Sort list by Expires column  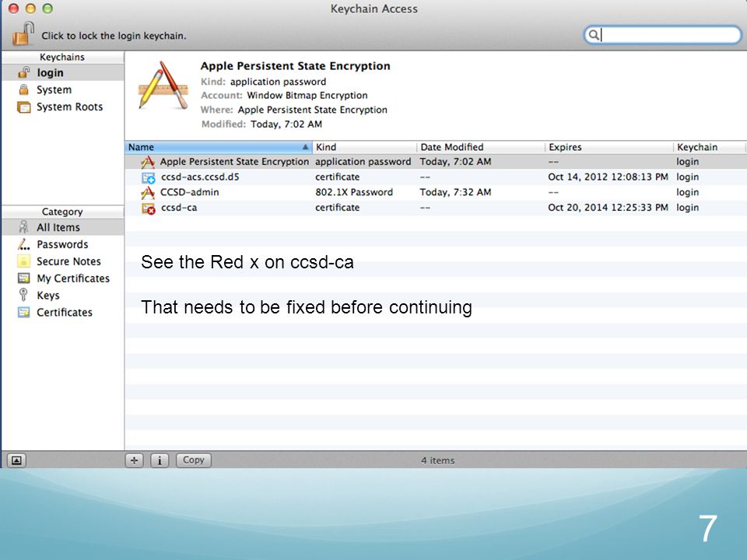pyautogui.click(x=608, y=147)
